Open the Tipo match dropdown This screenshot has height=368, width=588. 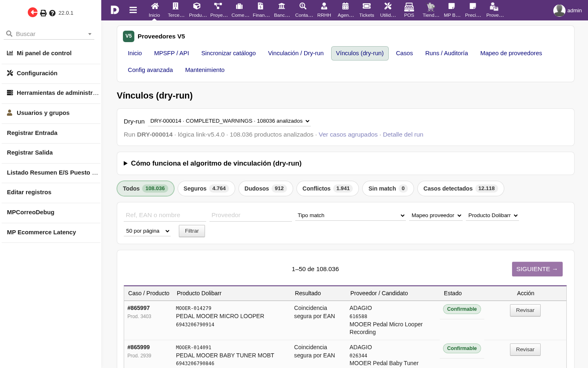(350, 215)
